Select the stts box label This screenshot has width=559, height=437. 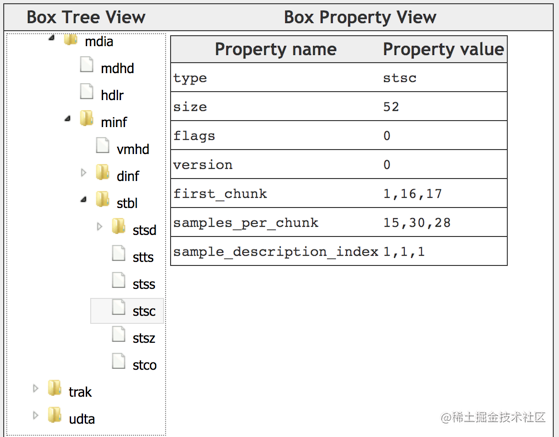pos(143,257)
